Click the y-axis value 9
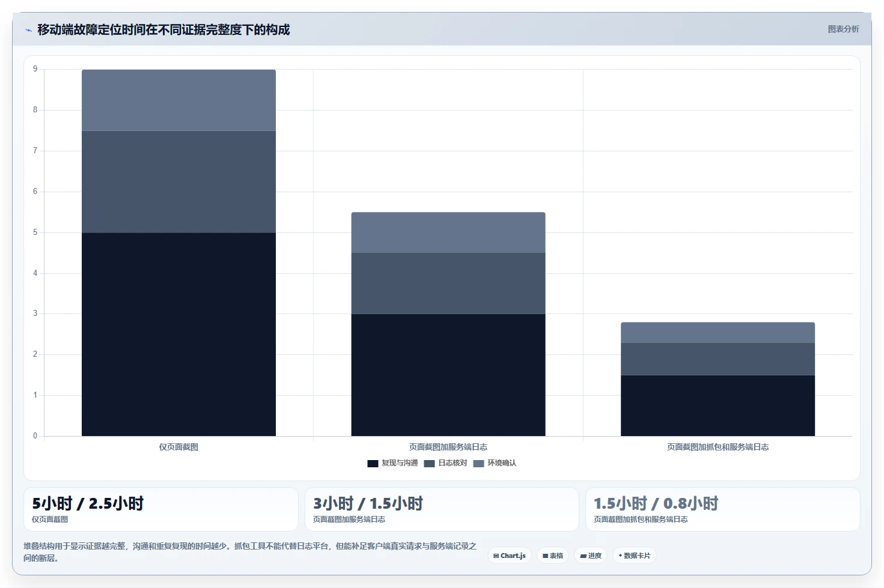Screen dimensions: 884x588 pyautogui.click(x=35, y=69)
